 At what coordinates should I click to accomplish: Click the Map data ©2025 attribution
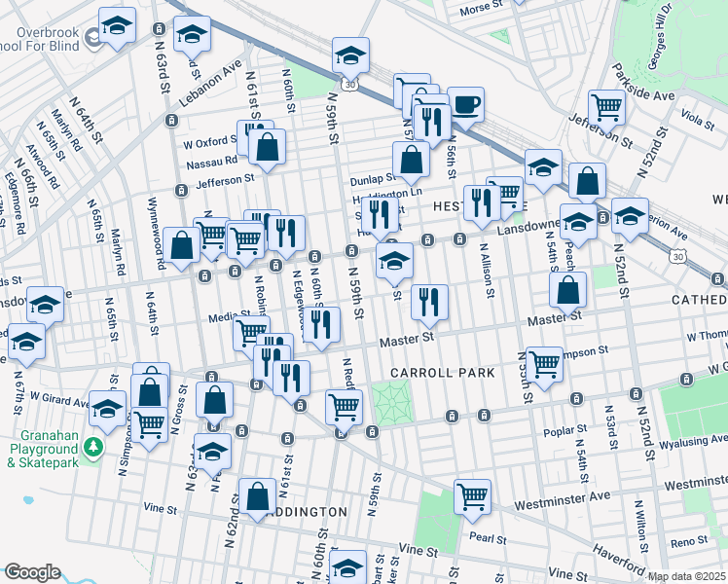pos(685,576)
